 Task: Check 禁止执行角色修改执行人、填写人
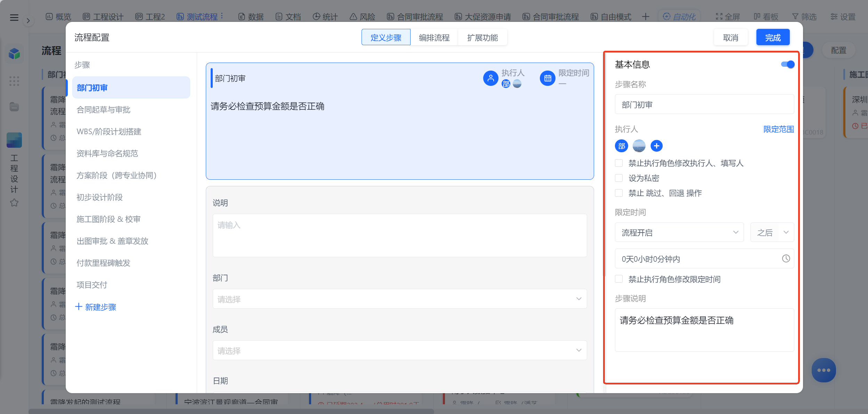point(619,163)
